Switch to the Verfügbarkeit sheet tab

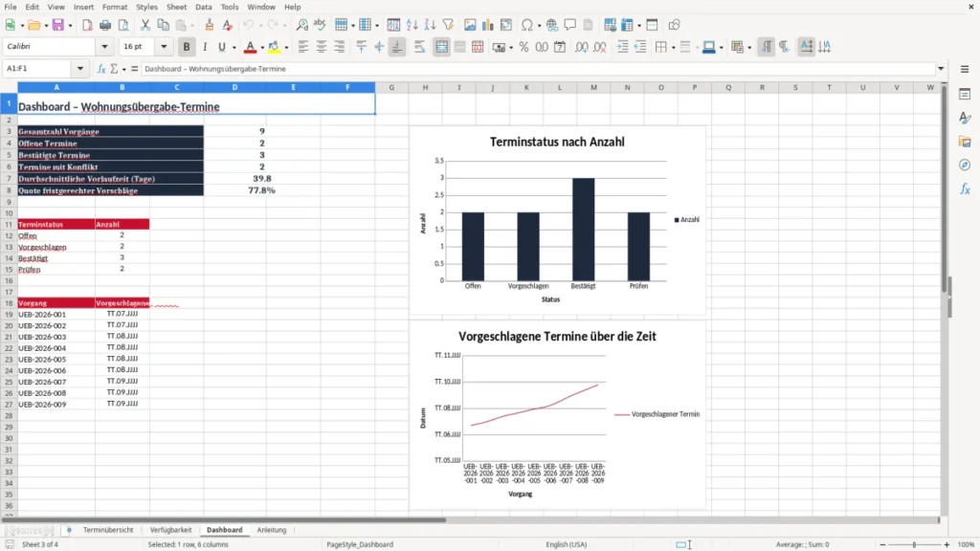pyautogui.click(x=170, y=530)
